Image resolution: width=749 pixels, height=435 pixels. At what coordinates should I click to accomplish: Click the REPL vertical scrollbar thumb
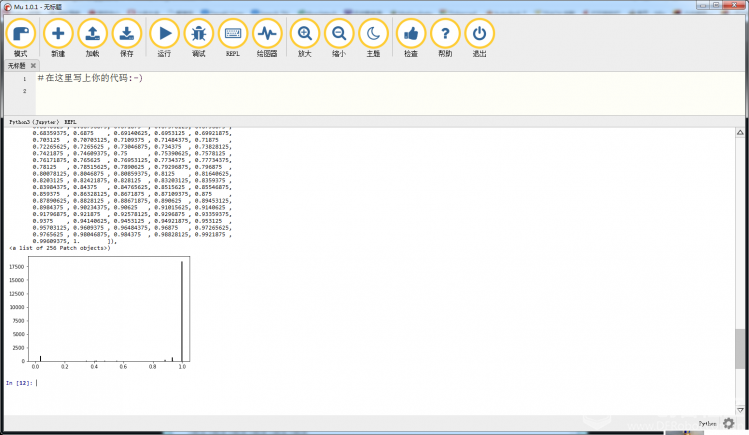(740, 349)
